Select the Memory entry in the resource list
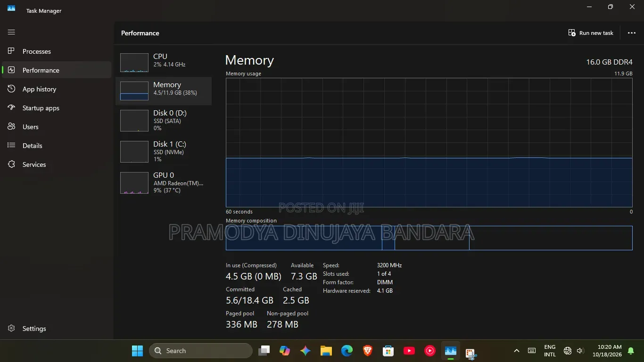The height and width of the screenshot is (362, 644). coord(164,90)
